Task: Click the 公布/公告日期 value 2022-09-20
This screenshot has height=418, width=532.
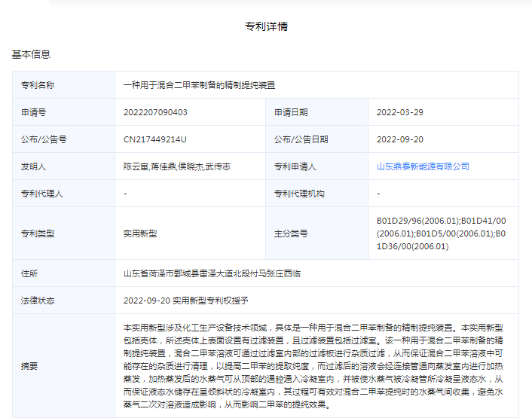Action: pos(399,139)
